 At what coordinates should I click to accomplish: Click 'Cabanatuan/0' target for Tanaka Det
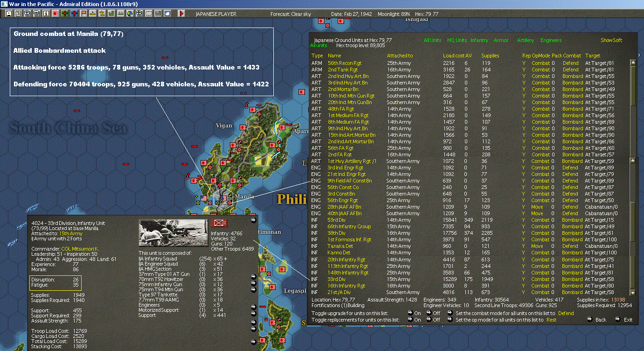tap(601, 246)
